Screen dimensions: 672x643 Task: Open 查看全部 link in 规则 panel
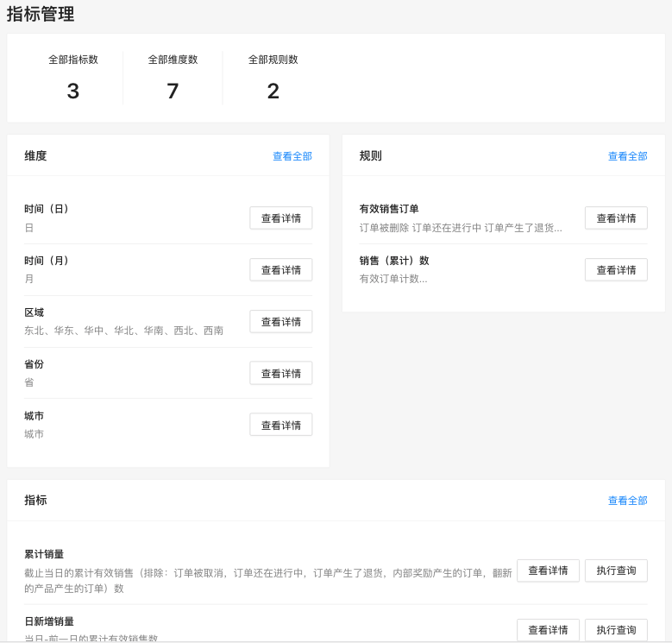click(627, 156)
